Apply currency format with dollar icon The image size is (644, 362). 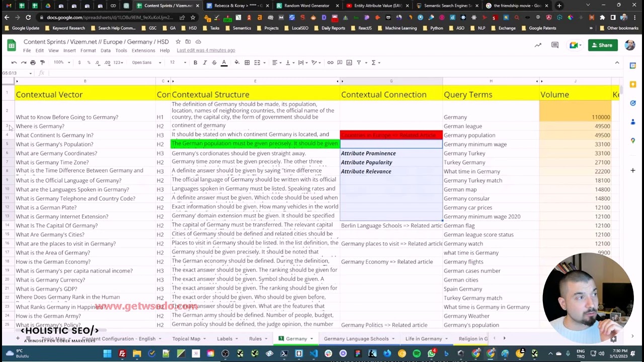pos(79,62)
